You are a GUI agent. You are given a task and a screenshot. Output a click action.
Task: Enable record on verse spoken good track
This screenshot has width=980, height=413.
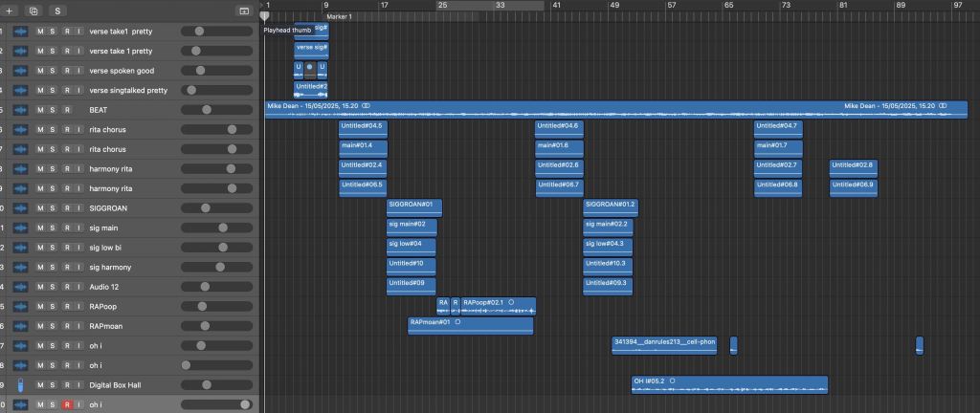(x=67, y=71)
